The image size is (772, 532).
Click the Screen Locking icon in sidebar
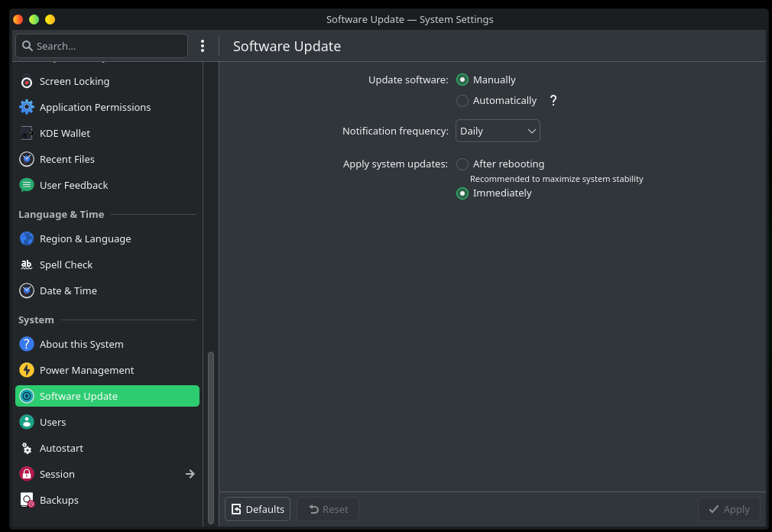click(x=27, y=81)
